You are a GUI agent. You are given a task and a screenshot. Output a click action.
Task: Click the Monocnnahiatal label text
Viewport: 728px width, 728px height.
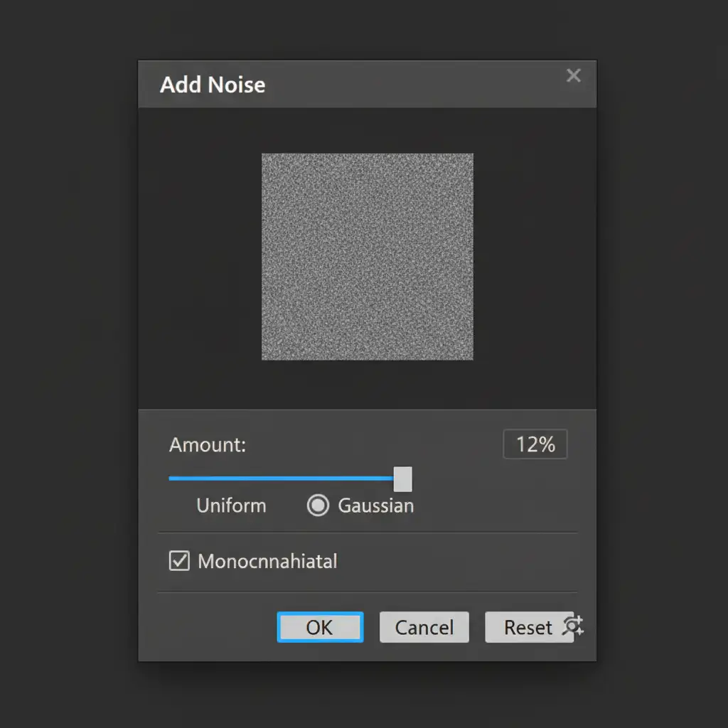267,561
